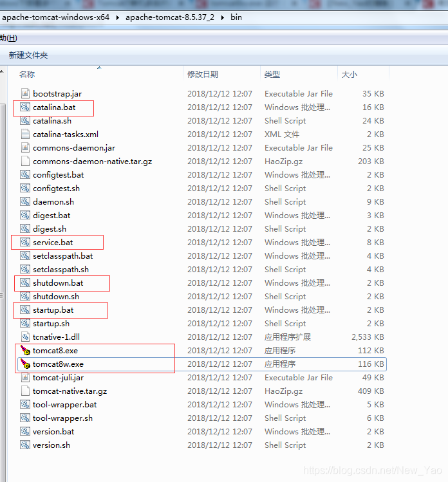Click the daemon.sh script icon
The width and height of the screenshot is (448, 482).
[x=25, y=201]
